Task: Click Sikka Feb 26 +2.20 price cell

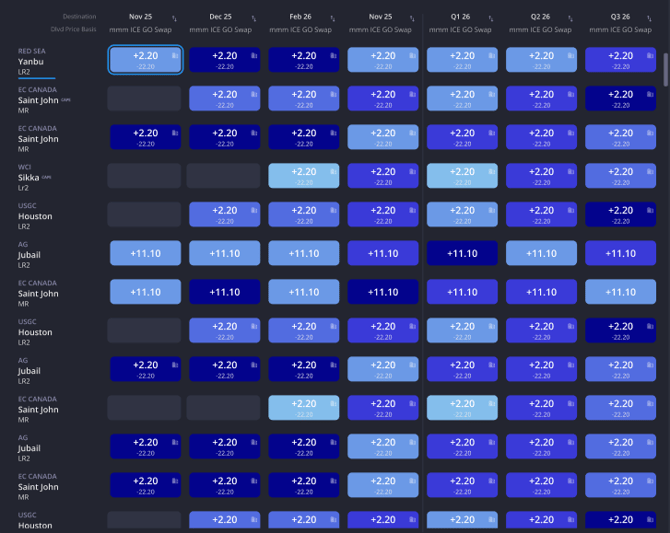Action: coord(304,176)
